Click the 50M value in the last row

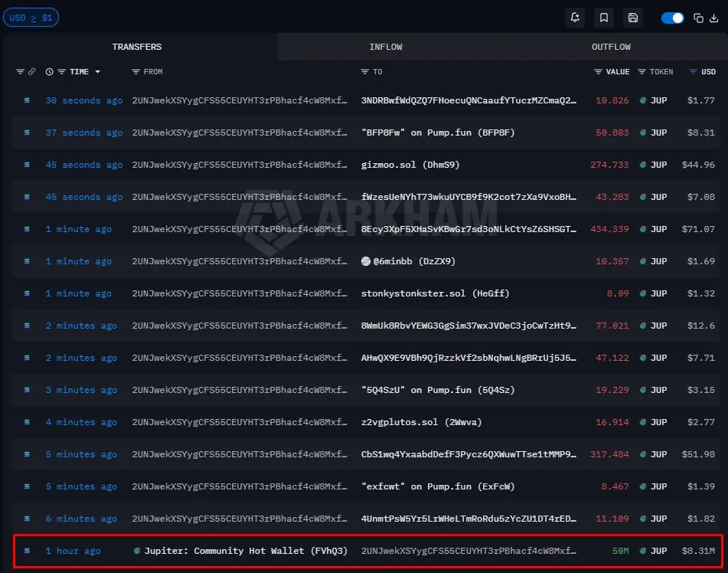[620, 551]
